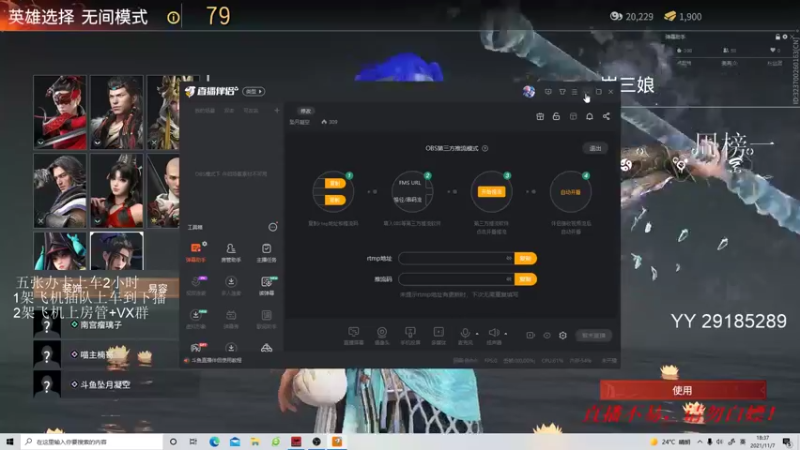Expand the microphone options arrow
This screenshot has width=800, height=450.
click(477, 334)
